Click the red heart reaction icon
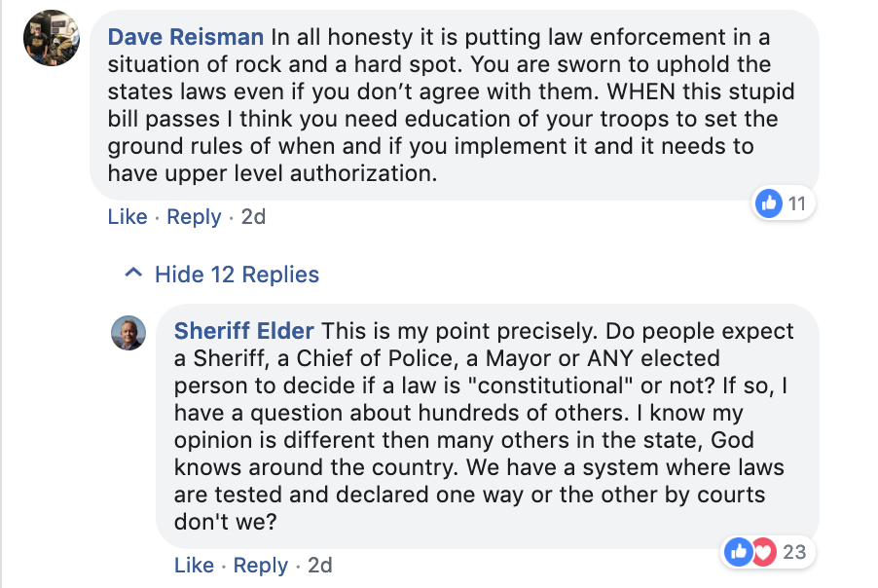This screenshot has height=588, width=878. coord(763,552)
